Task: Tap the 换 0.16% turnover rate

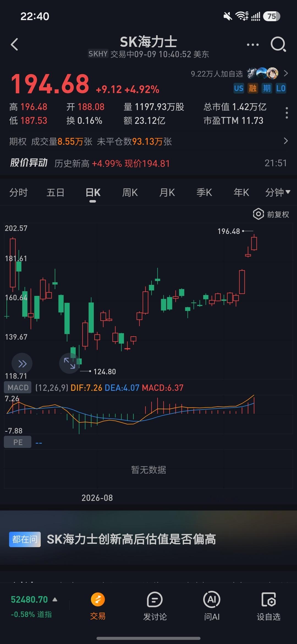Action: [x=84, y=121]
